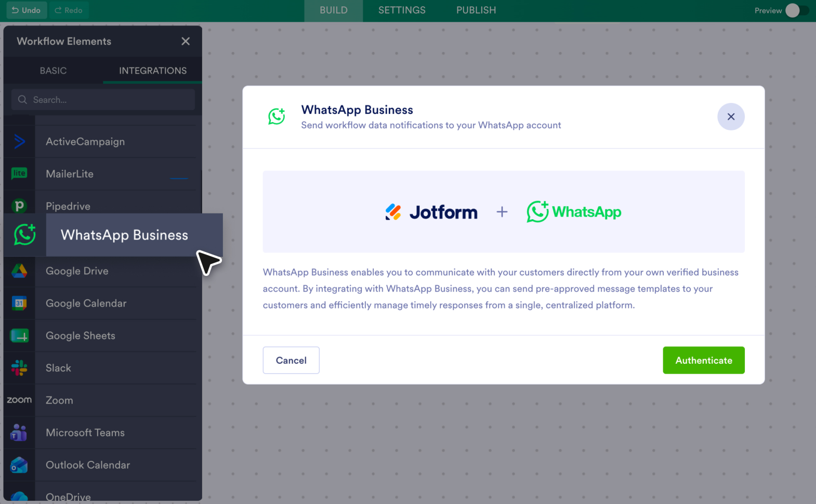Click the ActiveCampaign icon in the list
The width and height of the screenshot is (816, 504).
[x=19, y=141]
